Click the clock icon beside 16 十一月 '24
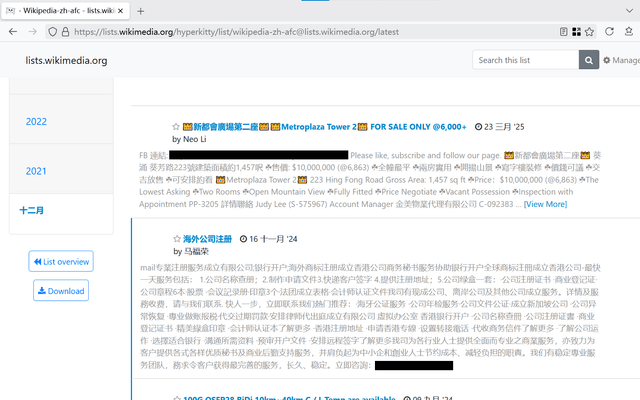This screenshot has height=400, width=640. click(243, 239)
